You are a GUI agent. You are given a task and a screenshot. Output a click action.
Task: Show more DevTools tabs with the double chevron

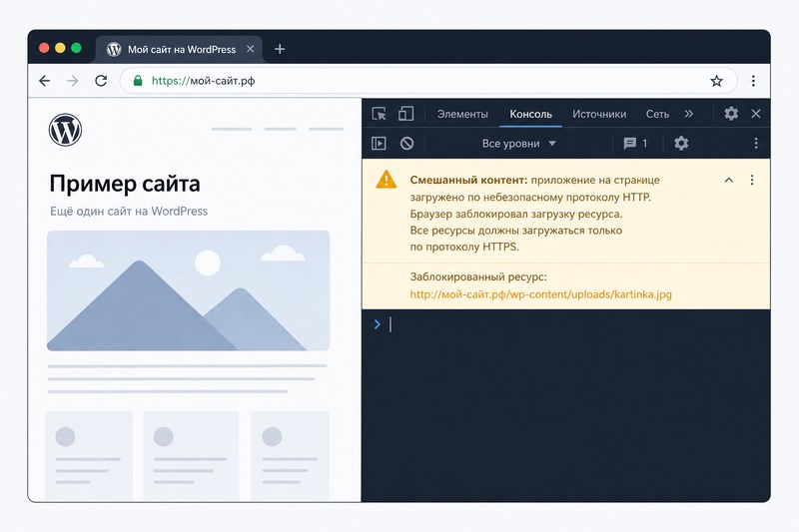point(689,114)
